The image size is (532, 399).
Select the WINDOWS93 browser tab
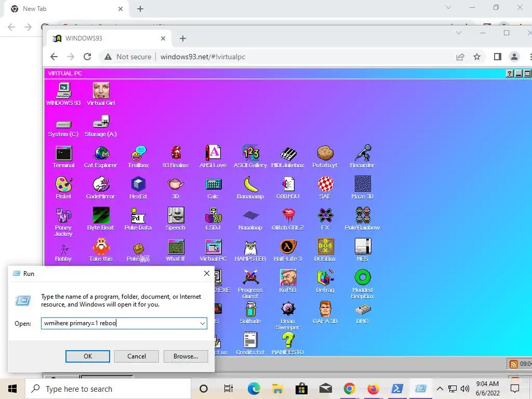[109, 38]
